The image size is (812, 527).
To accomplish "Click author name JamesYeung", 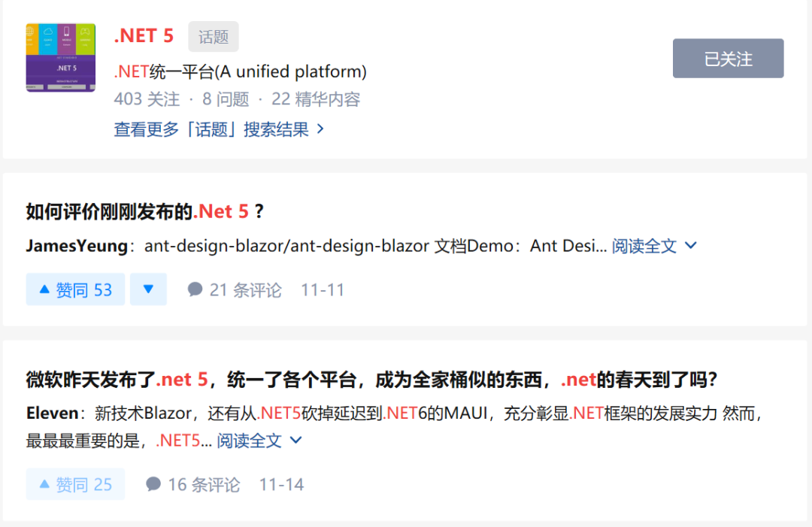I will click(x=77, y=246).
